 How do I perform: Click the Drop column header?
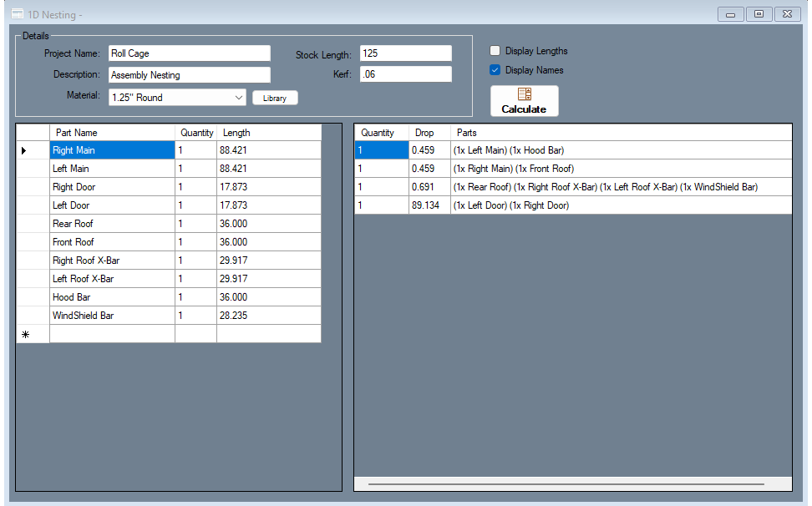coord(429,133)
